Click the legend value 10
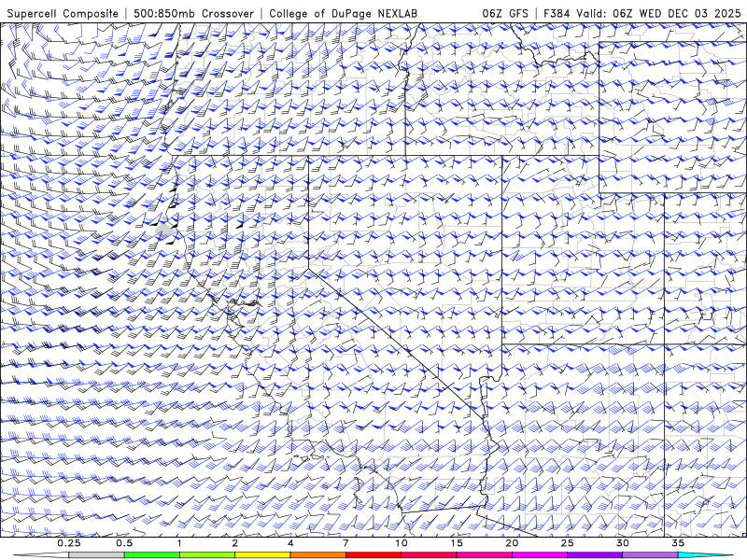This screenshot has width=747, height=560. pos(402,543)
